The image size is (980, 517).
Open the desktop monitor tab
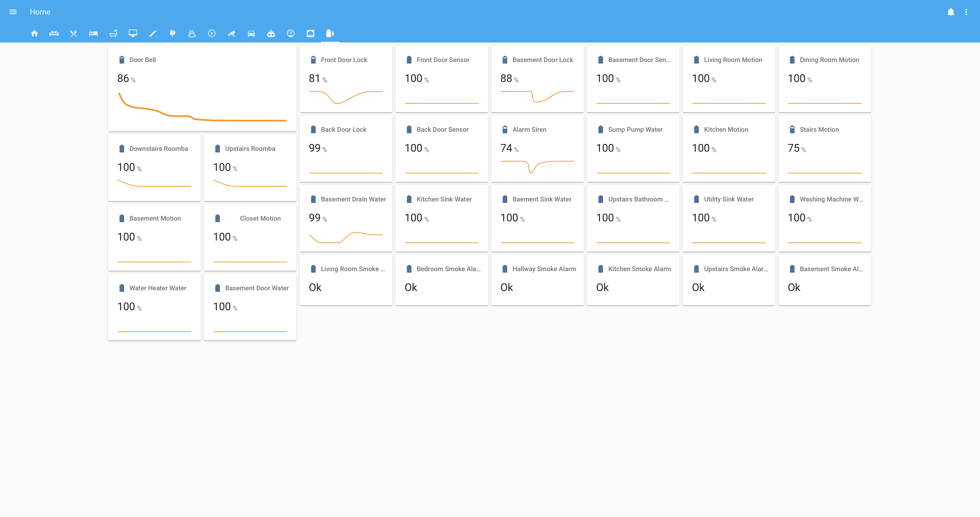(x=133, y=34)
